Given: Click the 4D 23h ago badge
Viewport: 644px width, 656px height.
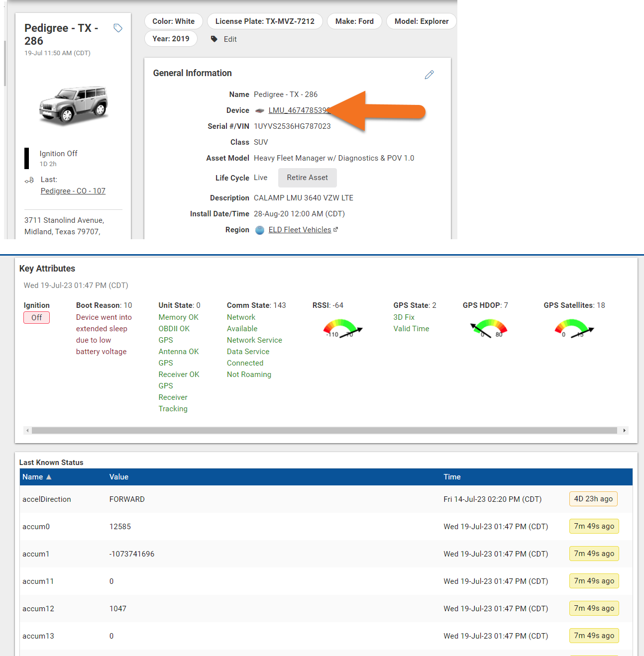Looking at the screenshot, I should coord(593,499).
